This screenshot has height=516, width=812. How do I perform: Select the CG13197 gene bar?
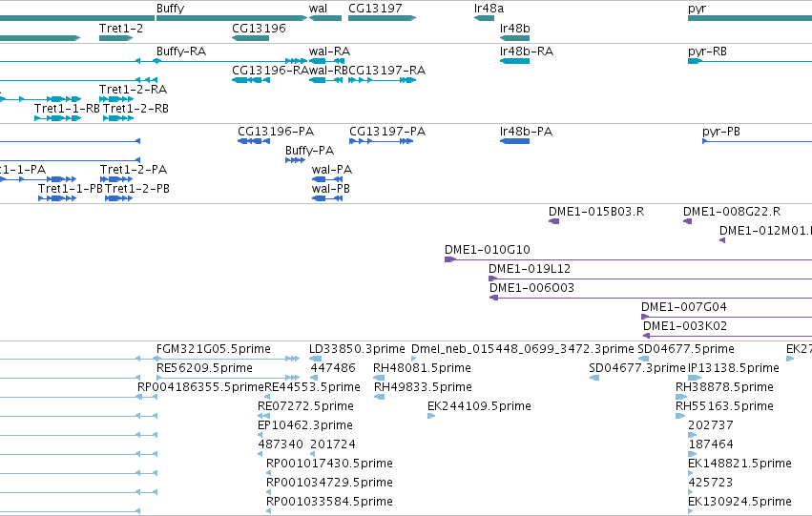pos(382,18)
